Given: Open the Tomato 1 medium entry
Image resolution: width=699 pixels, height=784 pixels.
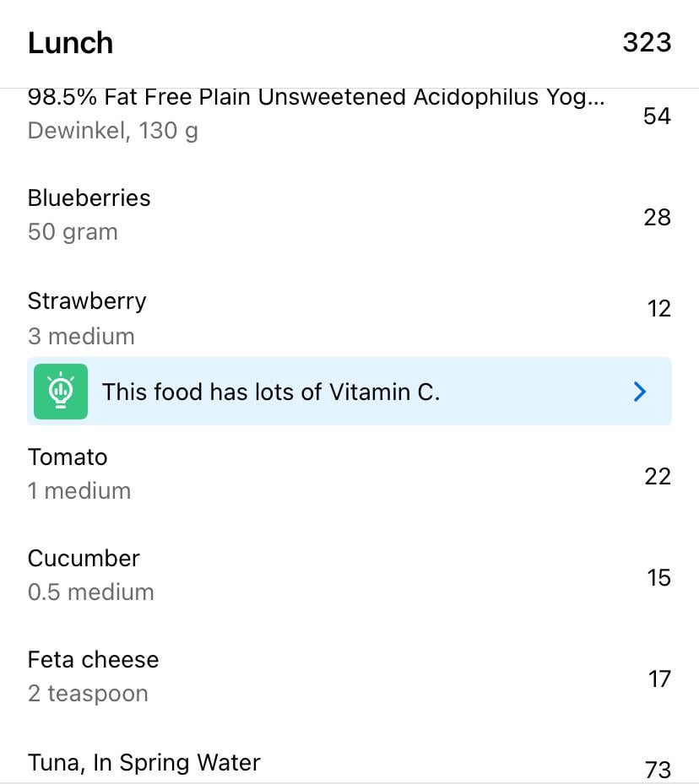Looking at the screenshot, I should (x=349, y=474).
